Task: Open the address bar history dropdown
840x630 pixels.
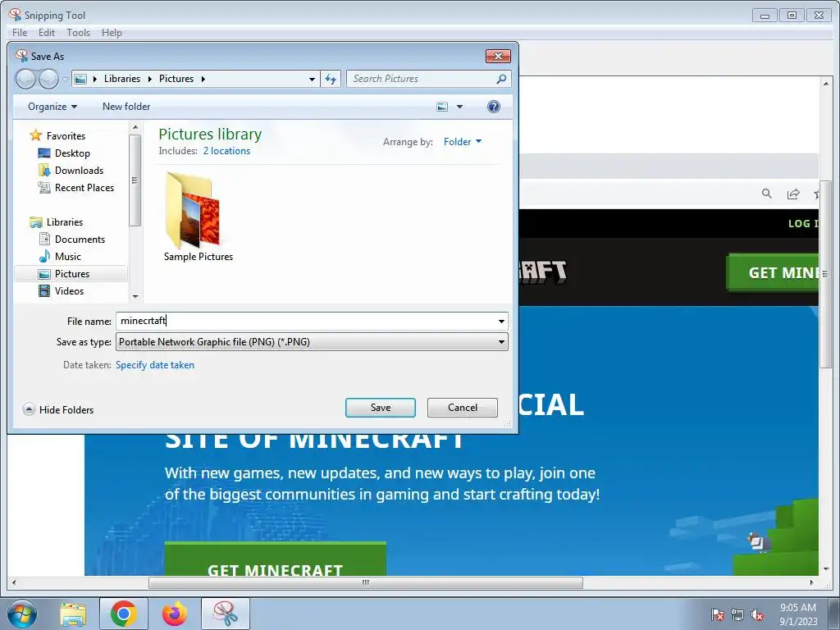Action: (312, 80)
